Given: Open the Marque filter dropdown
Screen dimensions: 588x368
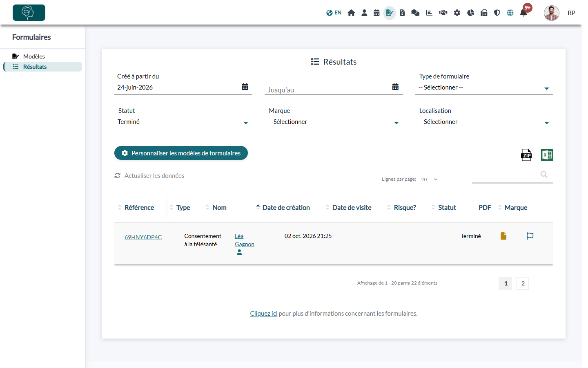Looking at the screenshot, I should point(334,122).
